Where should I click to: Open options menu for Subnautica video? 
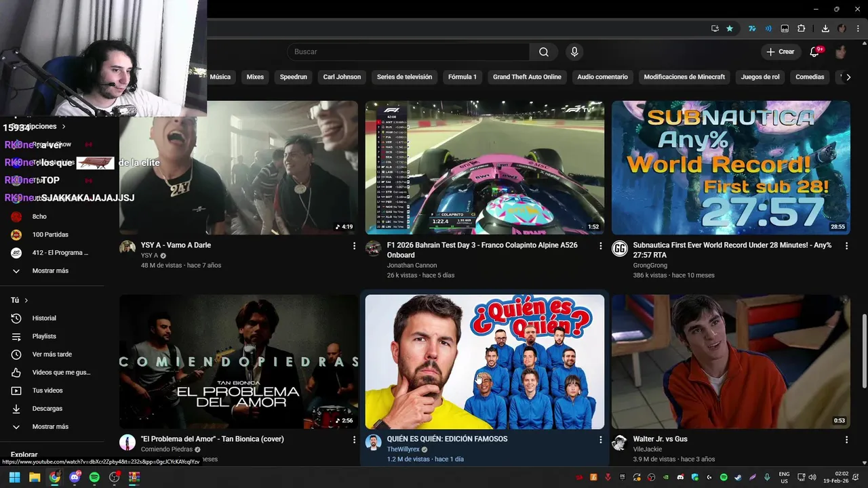point(846,246)
